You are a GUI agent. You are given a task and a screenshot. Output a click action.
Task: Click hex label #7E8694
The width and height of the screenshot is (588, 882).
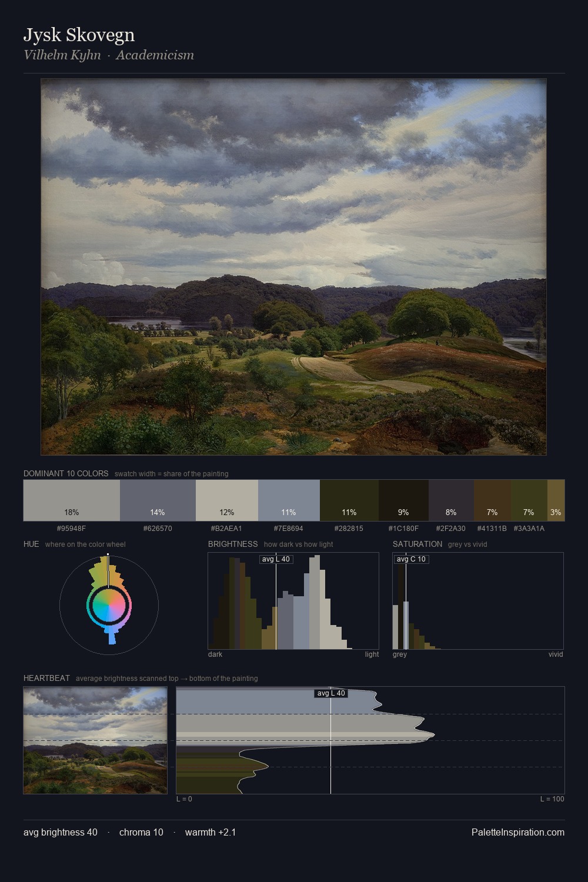click(x=289, y=528)
